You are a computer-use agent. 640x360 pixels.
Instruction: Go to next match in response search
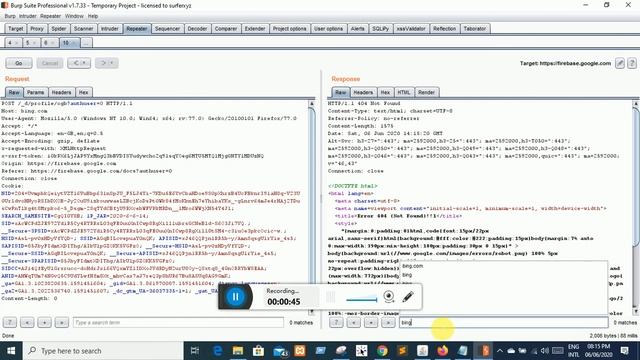pos(388,322)
